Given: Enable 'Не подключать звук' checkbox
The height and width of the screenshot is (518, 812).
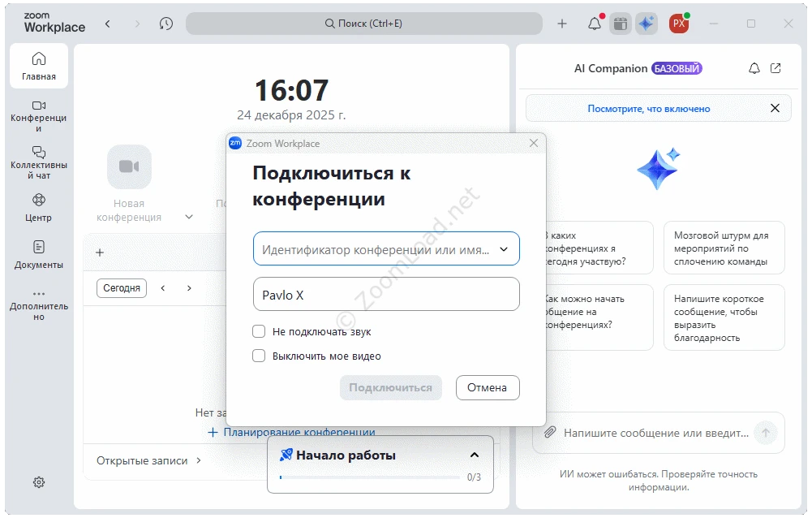Looking at the screenshot, I should (x=259, y=331).
